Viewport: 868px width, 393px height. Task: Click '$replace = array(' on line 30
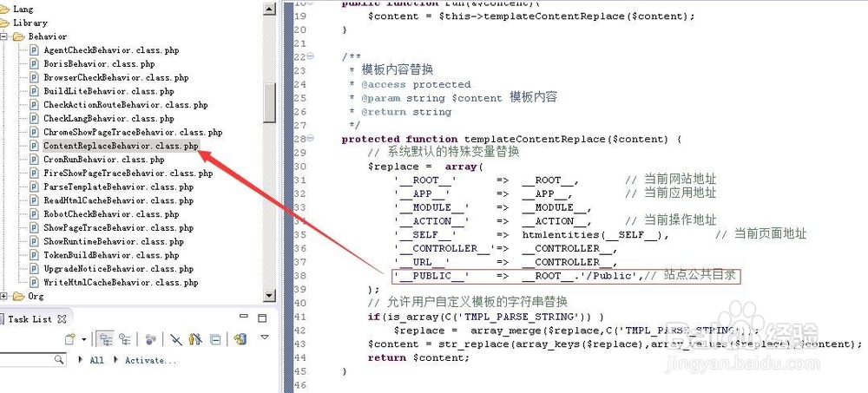pyautogui.click(x=425, y=167)
